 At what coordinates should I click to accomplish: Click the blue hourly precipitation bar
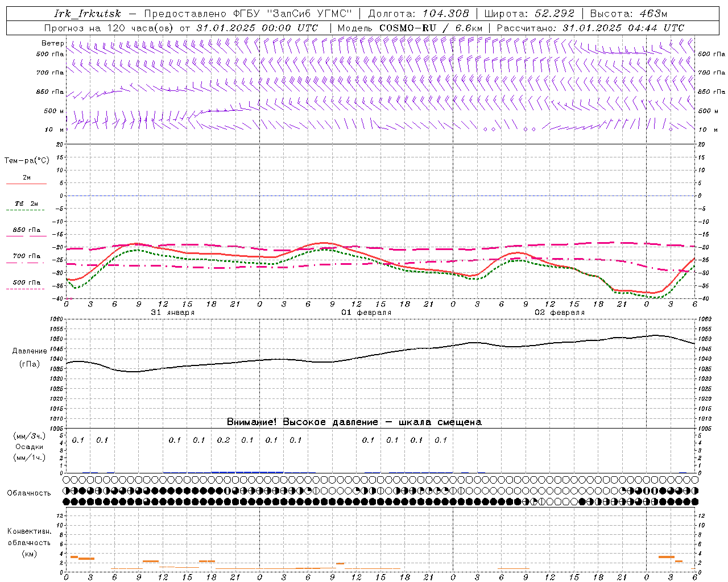[247, 472]
